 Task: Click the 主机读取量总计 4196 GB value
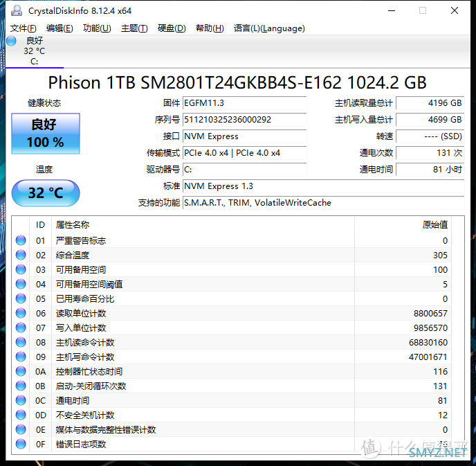tap(430, 103)
